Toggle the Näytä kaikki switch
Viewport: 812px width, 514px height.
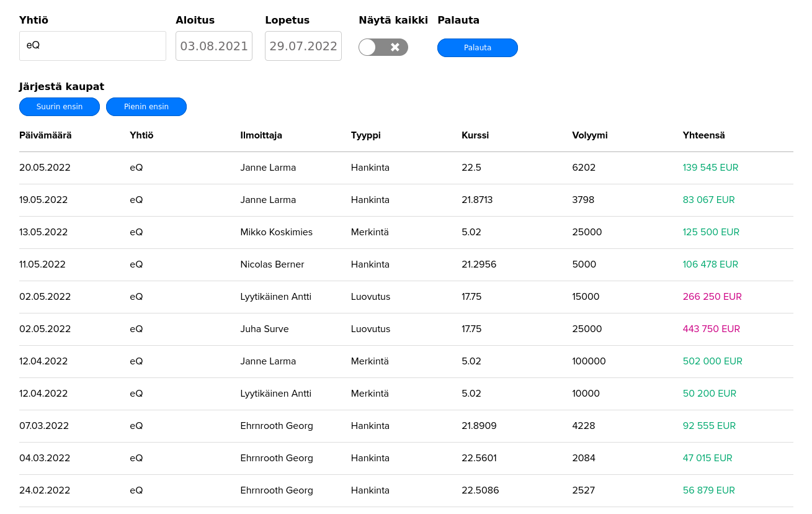tap(383, 47)
